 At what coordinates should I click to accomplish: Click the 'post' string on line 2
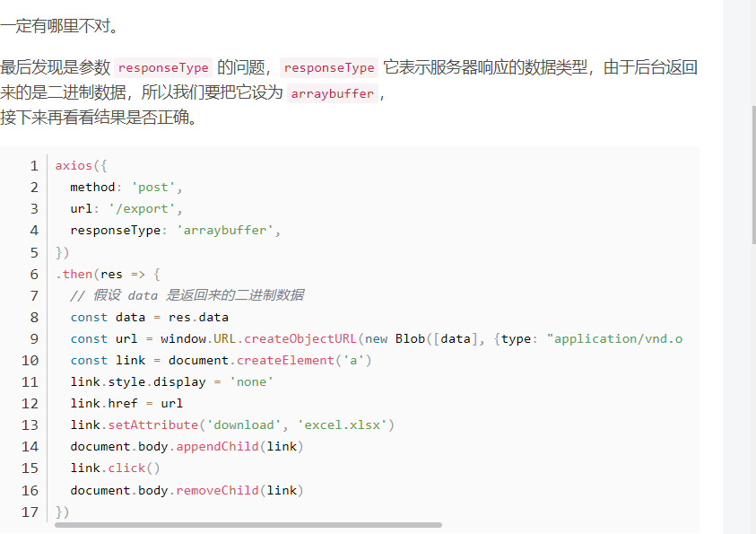(x=152, y=188)
